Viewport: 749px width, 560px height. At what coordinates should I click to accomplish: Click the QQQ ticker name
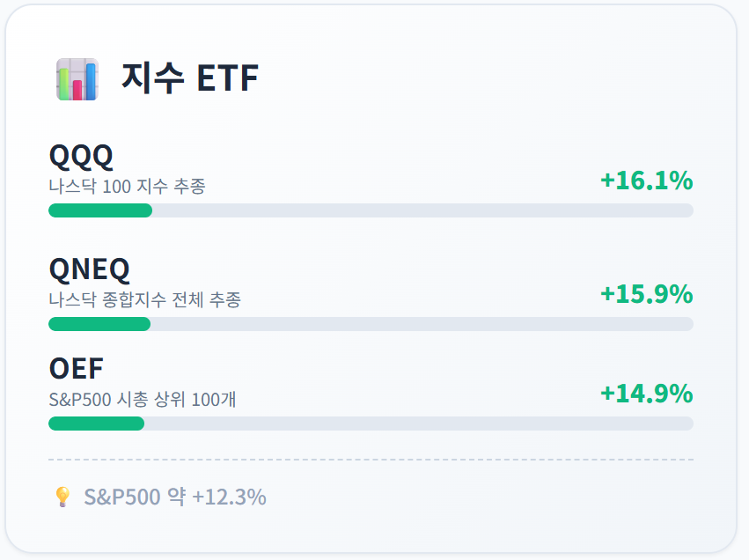click(x=81, y=157)
